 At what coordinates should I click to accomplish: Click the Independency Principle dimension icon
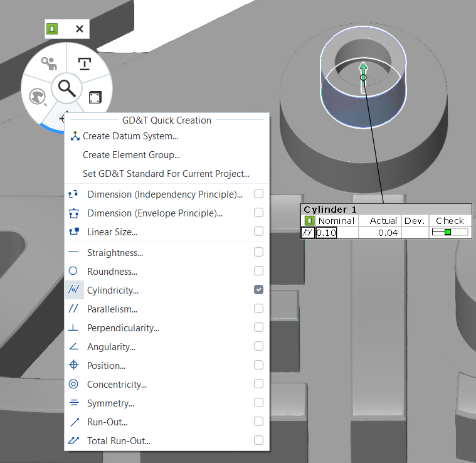[x=73, y=194]
